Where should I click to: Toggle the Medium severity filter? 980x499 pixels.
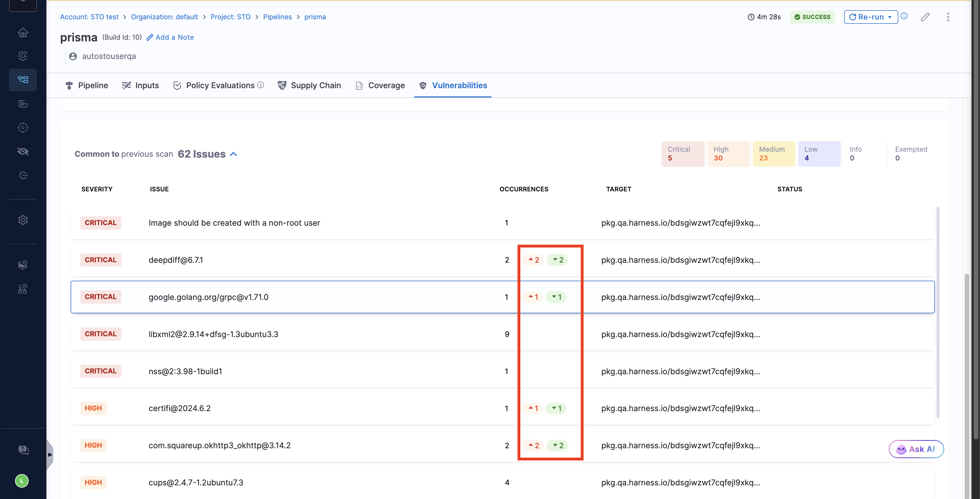click(x=774, y=154)
